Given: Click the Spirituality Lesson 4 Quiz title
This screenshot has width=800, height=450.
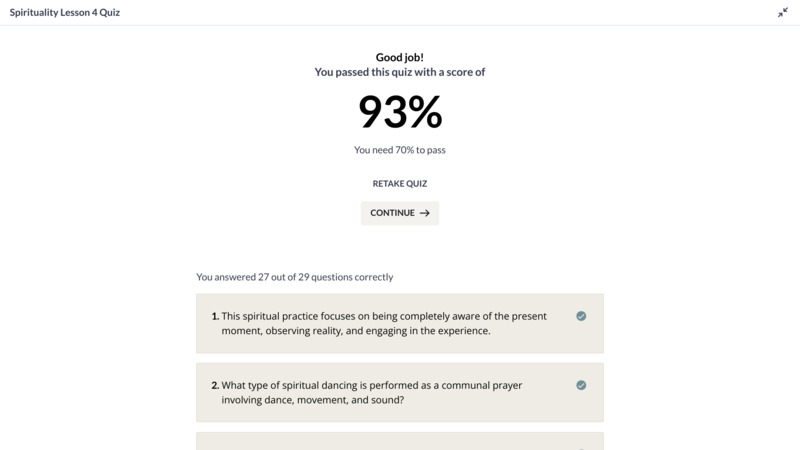Looking at the screenshot, I should [65, 12].
